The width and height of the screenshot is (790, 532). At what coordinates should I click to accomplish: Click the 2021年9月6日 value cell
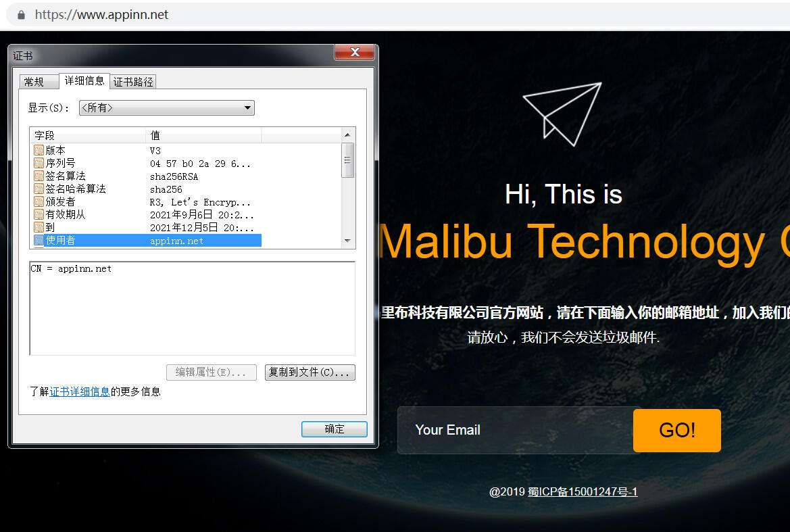coord(201,214)
